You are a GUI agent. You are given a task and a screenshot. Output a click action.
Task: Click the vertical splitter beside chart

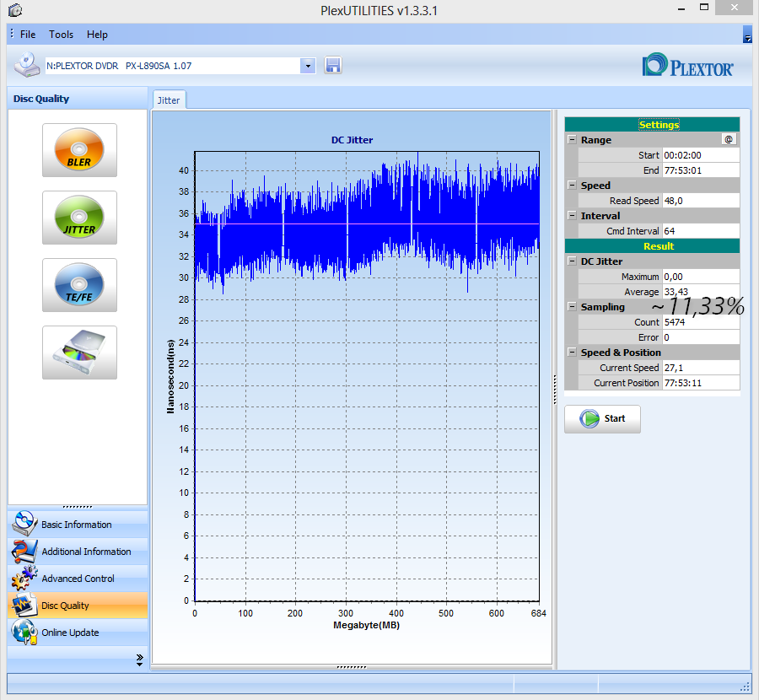555,389
